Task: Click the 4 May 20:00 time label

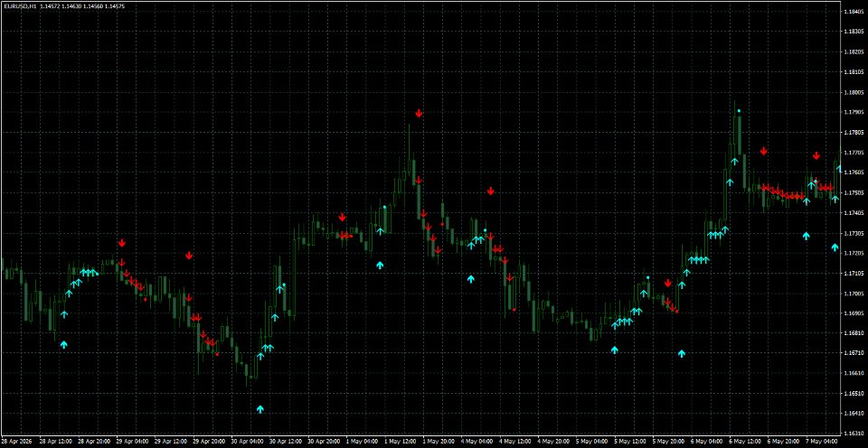Action: coord(554,442)
